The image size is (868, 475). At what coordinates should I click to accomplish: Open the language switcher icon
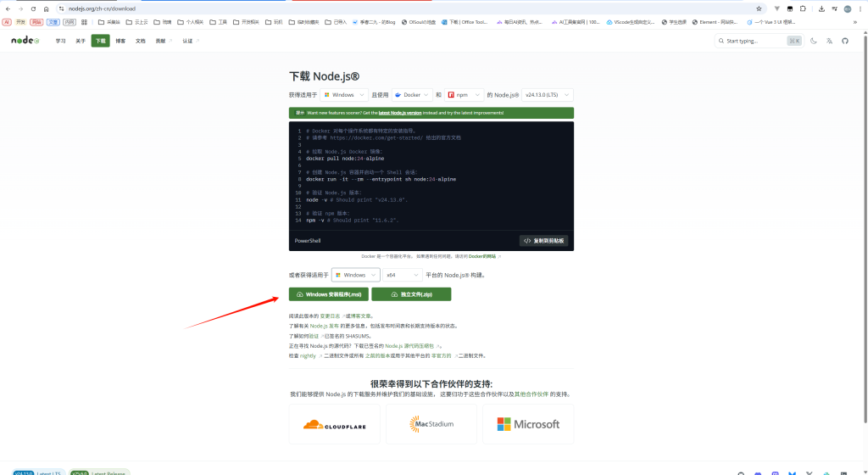pyautogui.click(x=829, y=41)
